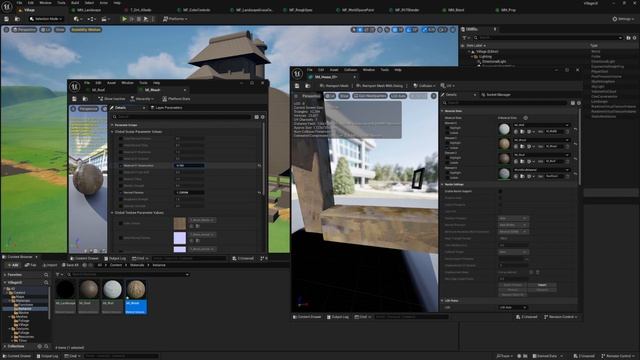Click the highlighted scalar parameter value field
This screenshot has width=640, height=360.
tap(189, 166)
